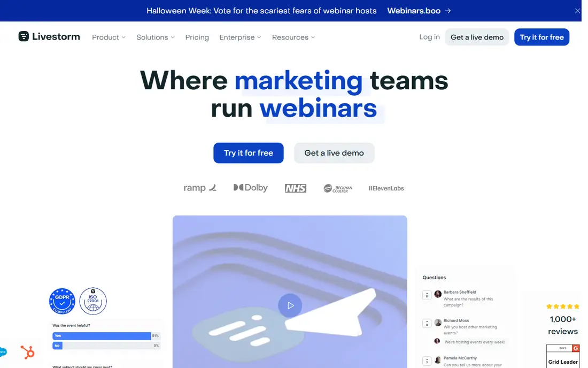
Task: Click the ElevenLabs logo
Action: pyautogui.click(x=386, y=188)
